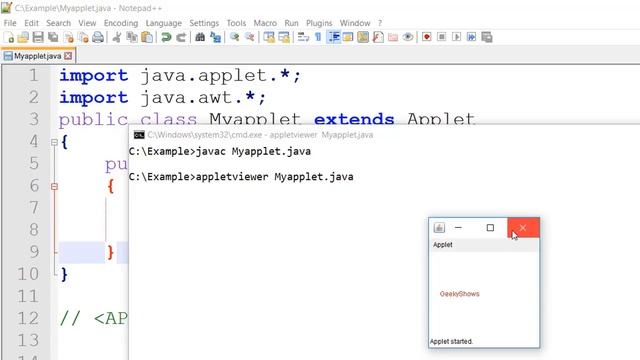Click the Close All toolbar icon
This screenshot has height=360, width=640.
(83, 38)
